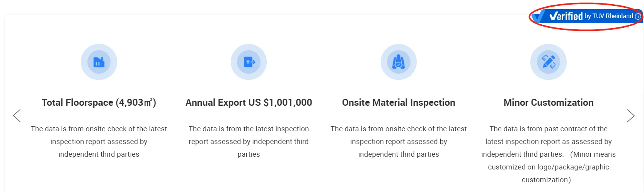Click the description under Total Floorspace
Viewport: 644px width, 193px height.
click(99, 141)
